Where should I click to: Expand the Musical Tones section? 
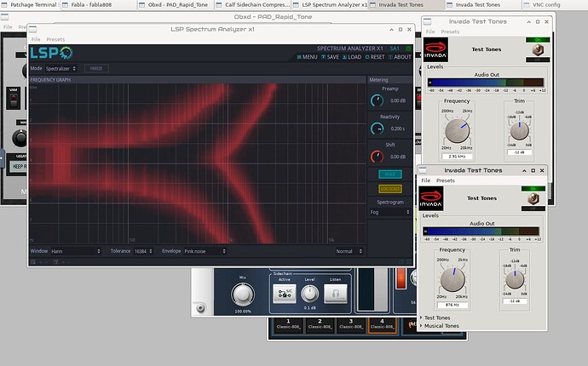click(x=441, y=326)
